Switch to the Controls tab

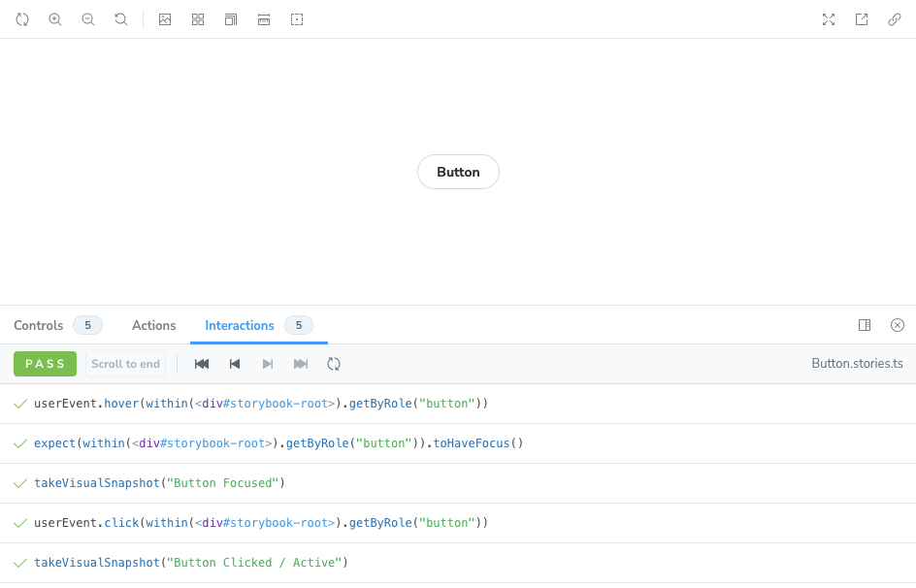tap(37, 325)
